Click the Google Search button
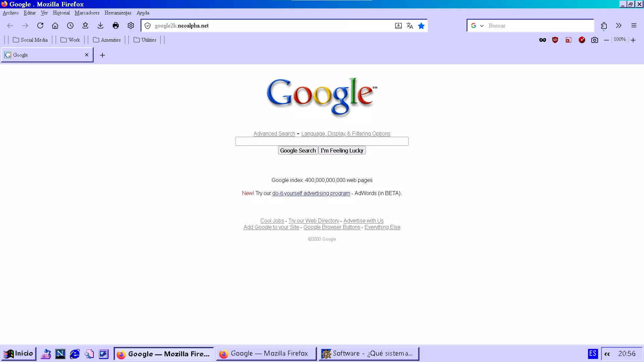644x362 pixels. click(298, 150)
